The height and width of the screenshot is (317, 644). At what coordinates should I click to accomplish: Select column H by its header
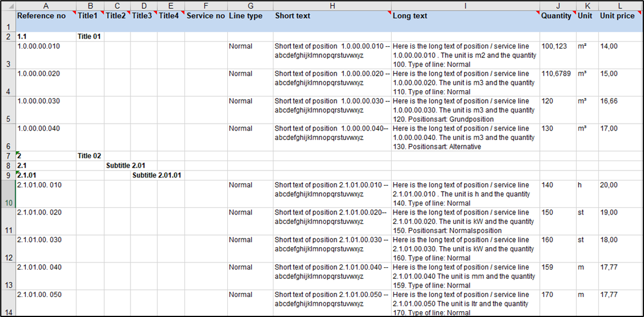[332, 5]
